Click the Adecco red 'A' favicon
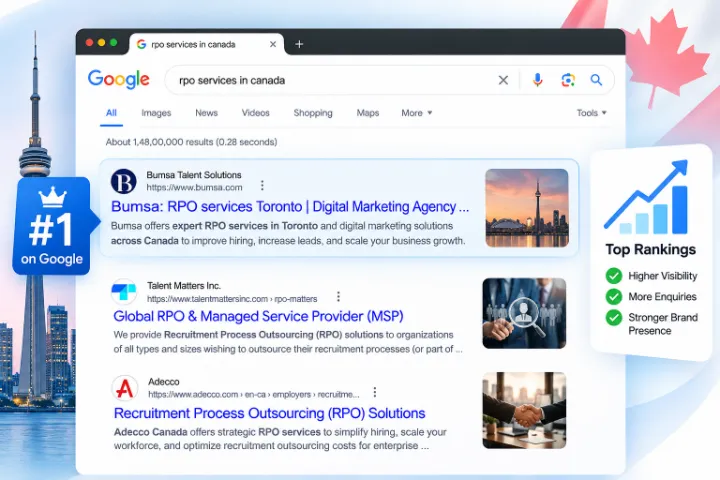The width and height of the screenshot is (720, 480). pyautogui.click(x=124, y=388)
